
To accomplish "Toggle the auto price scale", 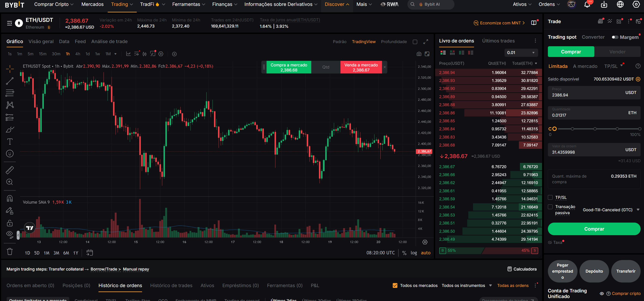I will coord(425,253).
